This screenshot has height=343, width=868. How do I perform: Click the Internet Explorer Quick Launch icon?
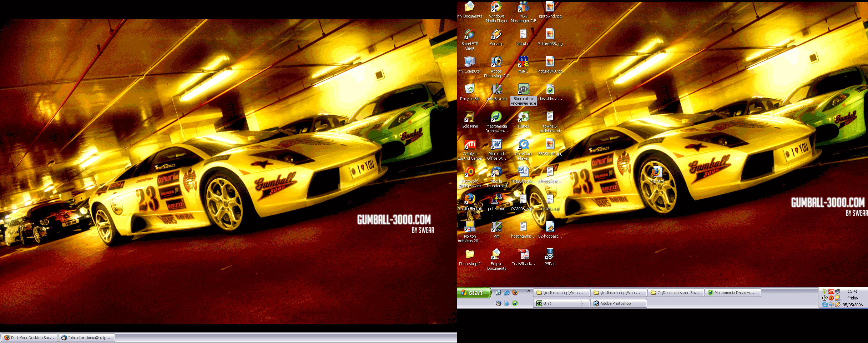(506, 293)
